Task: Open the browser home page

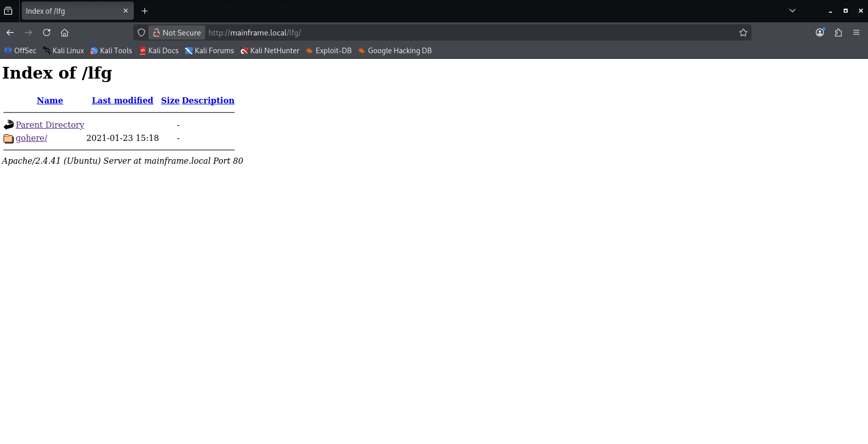Action: pyautogui.click(x=64, y=32)
